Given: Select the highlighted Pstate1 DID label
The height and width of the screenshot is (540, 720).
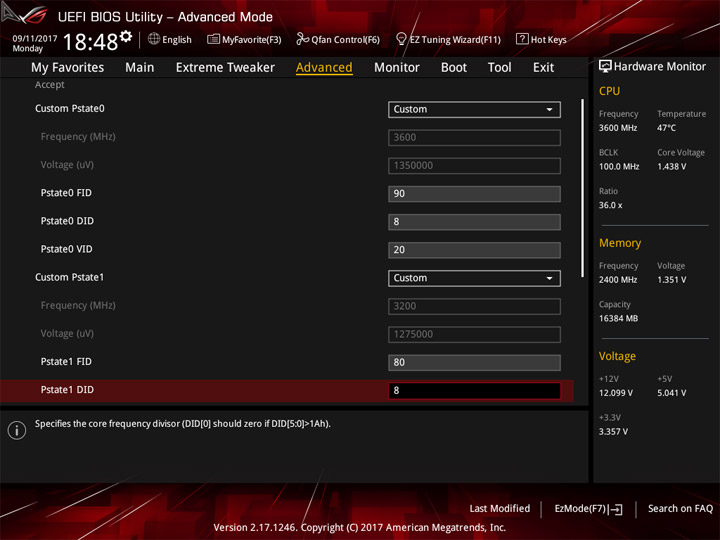Looking at the screenshot, I should click(x=67, y=390).
